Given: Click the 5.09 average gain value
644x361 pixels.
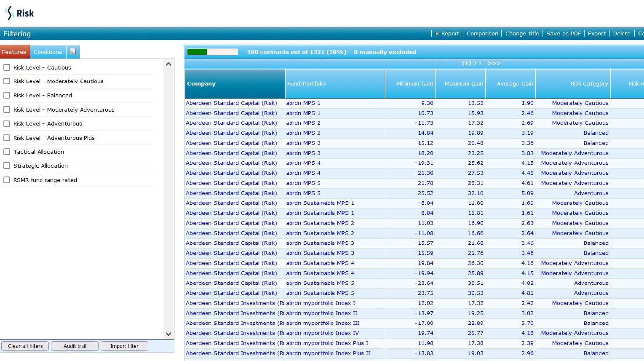Looking at the screenshot, I should pos(527,193).
